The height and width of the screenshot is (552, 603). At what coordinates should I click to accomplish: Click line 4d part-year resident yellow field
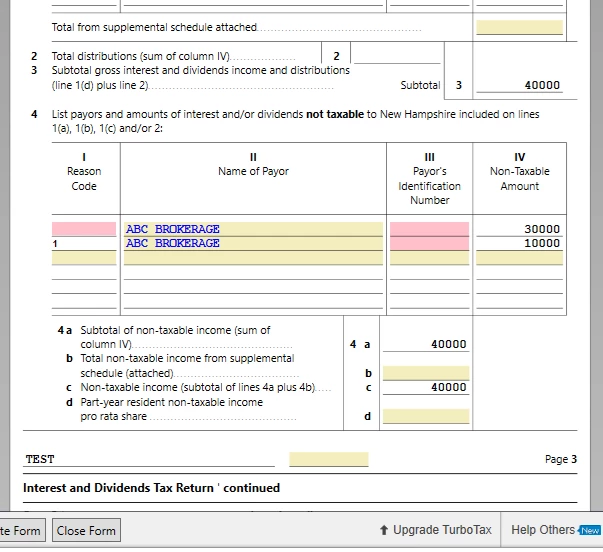[426, 416]
